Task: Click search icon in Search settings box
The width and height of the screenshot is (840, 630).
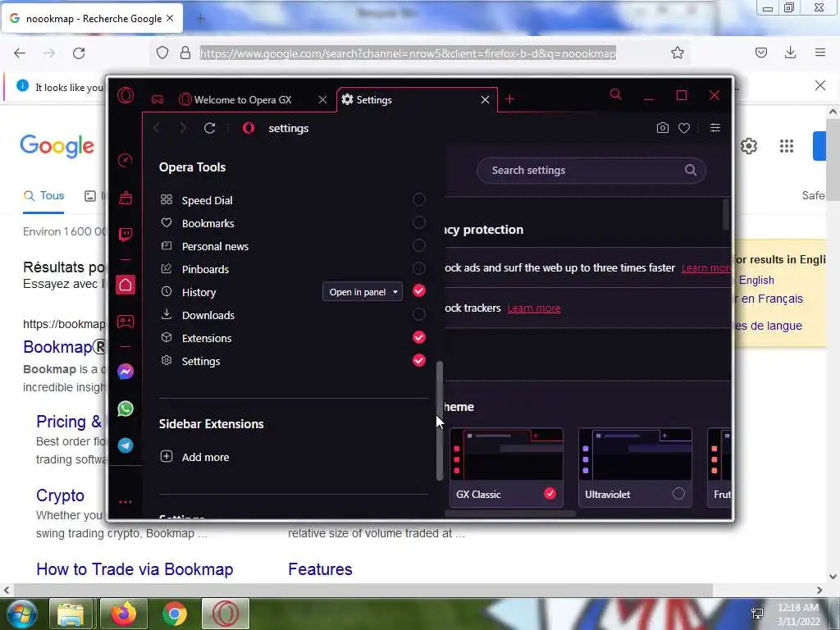Action: click(x=691, y=171)
